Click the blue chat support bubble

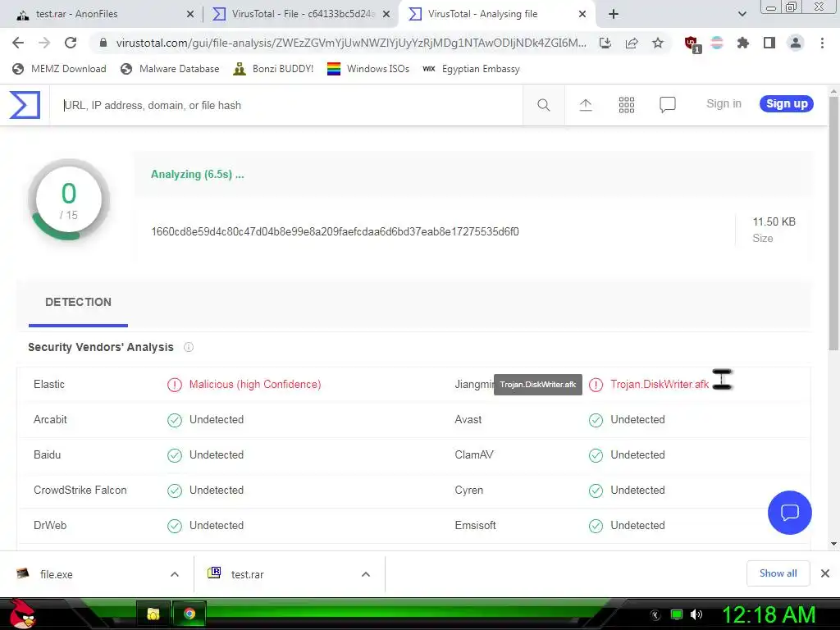pos(789,512)
